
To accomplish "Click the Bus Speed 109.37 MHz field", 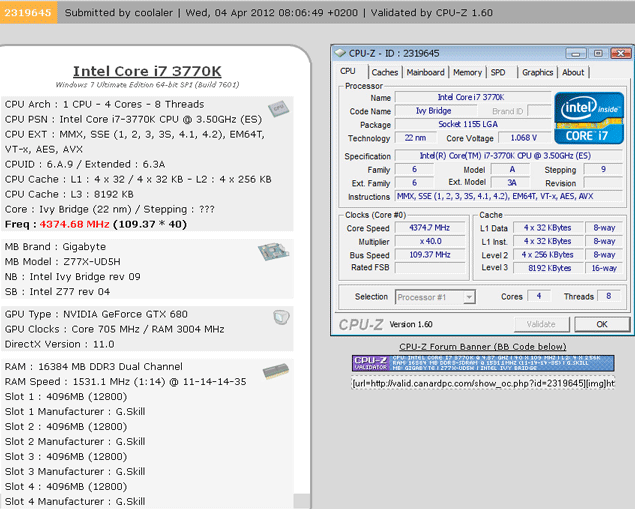I will click(x=430, y=255).
